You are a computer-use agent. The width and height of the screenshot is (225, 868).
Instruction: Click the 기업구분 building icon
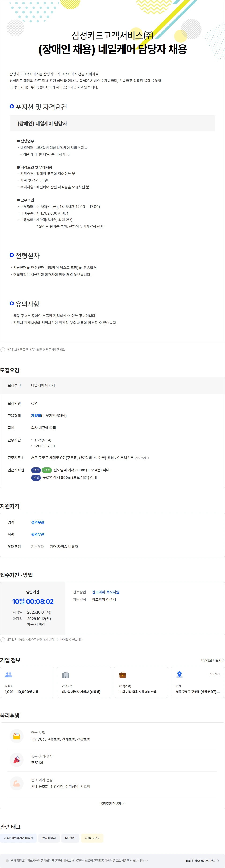coord(65,674)
